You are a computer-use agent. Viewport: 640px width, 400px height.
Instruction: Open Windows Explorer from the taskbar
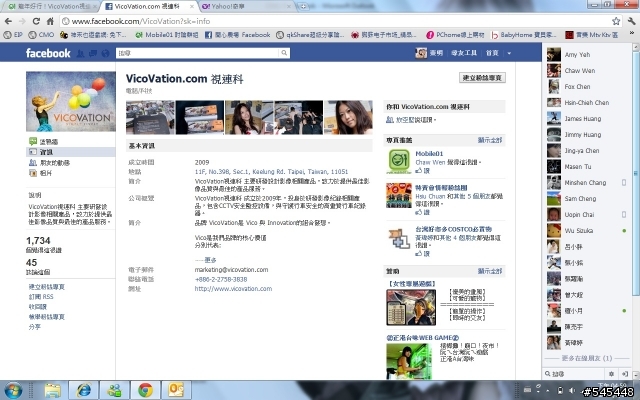[x=52, y=390]
